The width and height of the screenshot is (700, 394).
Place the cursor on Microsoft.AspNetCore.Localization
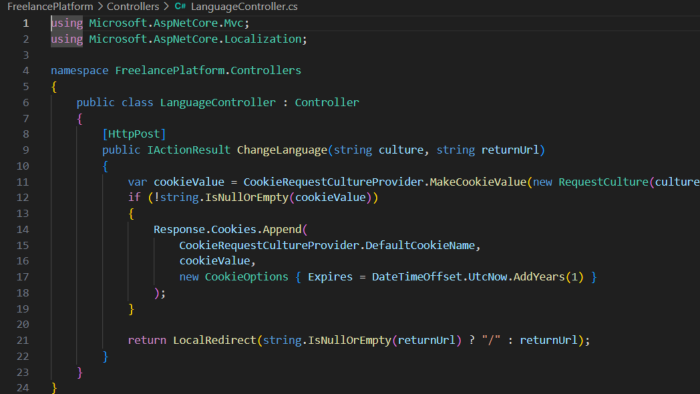(x=195, y=39)
